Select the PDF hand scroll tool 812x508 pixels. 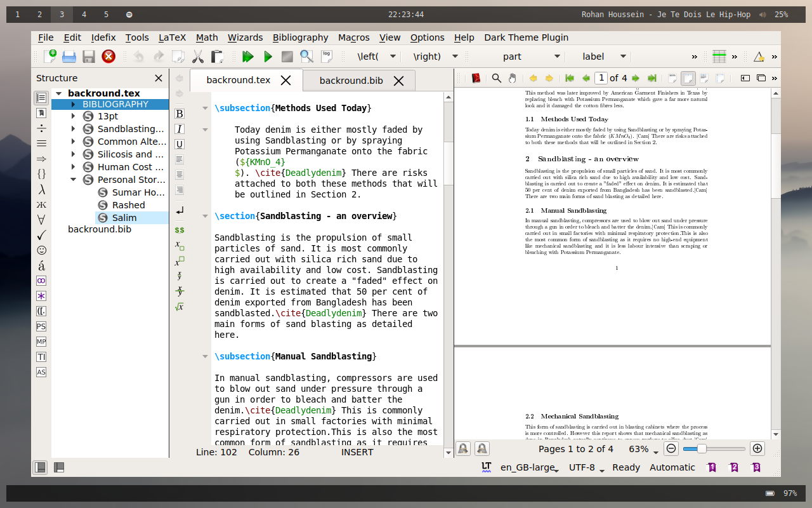pos(512,78)
